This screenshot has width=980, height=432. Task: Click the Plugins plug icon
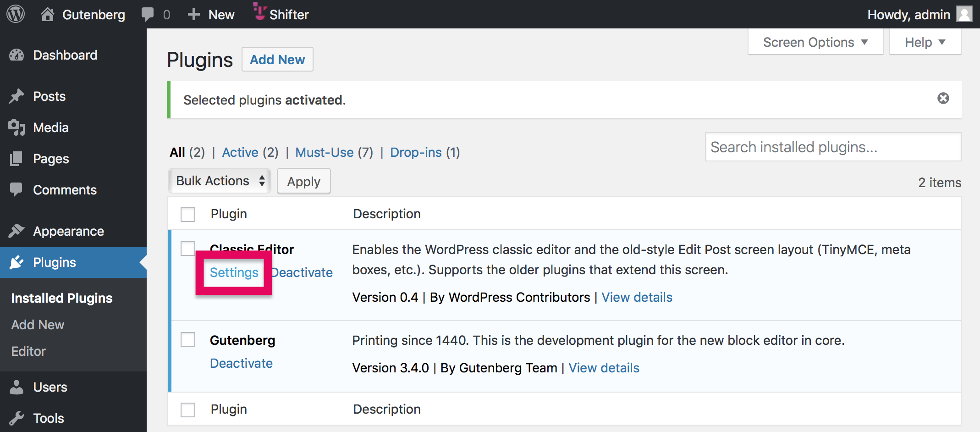click(17, 262)
